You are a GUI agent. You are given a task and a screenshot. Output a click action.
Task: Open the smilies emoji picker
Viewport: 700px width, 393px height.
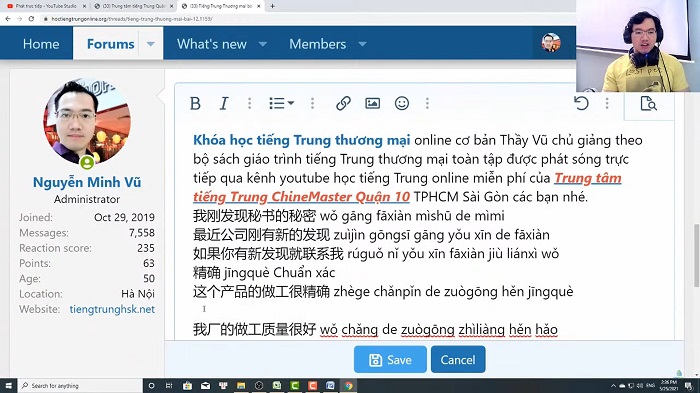pos(402,104)
